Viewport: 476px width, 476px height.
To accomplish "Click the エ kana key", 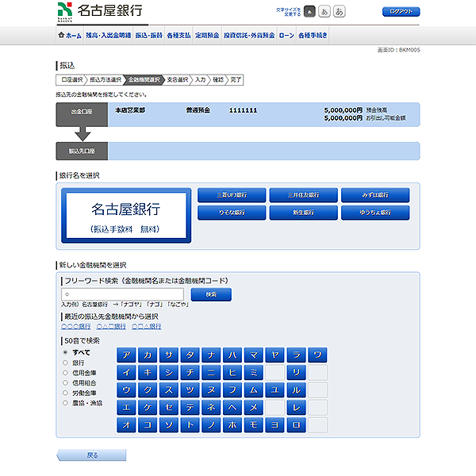I will coord(127,408).
